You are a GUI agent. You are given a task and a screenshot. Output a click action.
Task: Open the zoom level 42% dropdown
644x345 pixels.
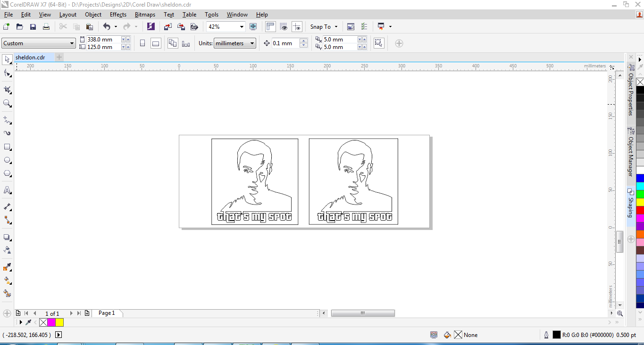pyautogui.click(x=242, y=27)
